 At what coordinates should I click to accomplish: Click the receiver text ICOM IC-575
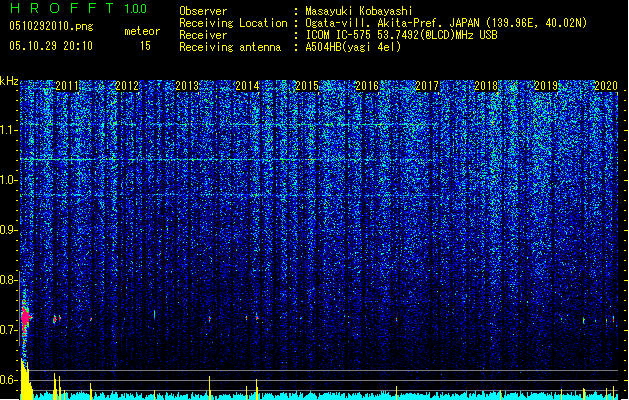click(339, 35)
